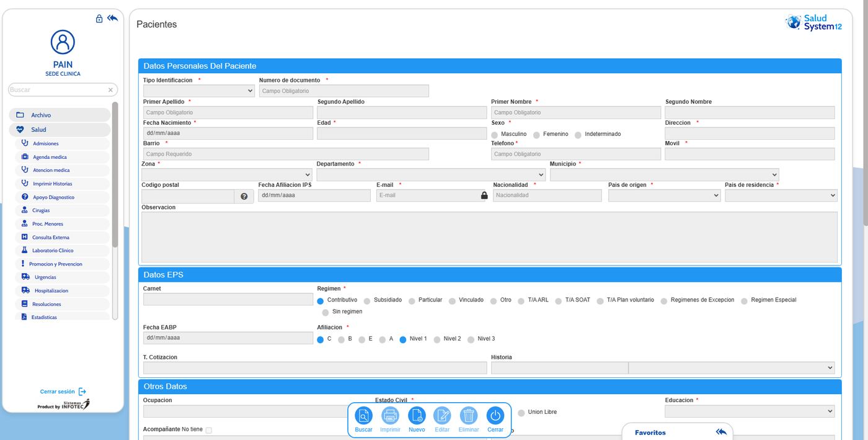
Task: Open the Historia dropdown
Action: pos(732,368)
